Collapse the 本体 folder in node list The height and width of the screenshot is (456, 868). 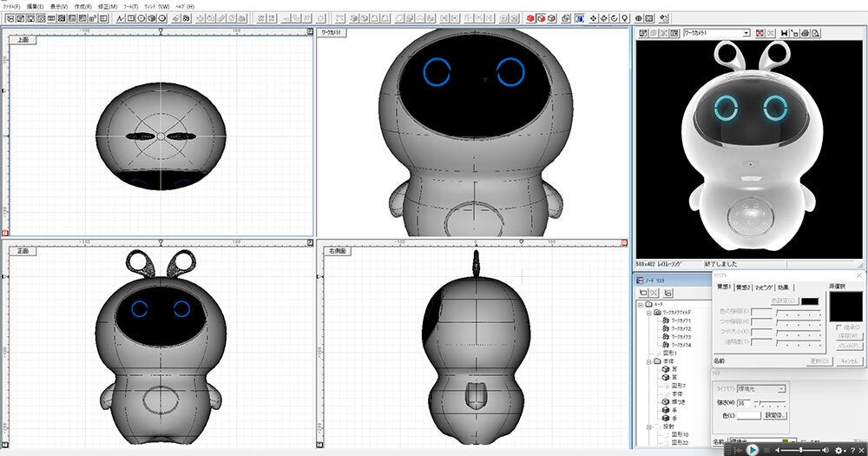click(648, 360)
